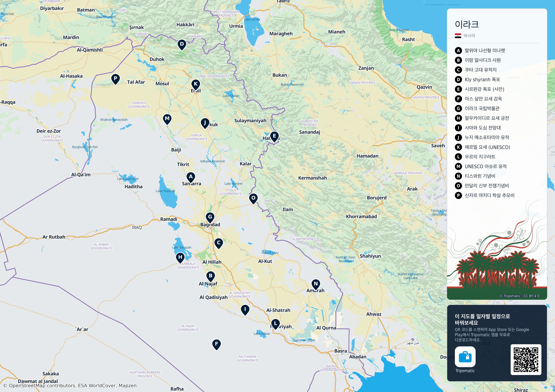The image size is (555, 392).
Task: Select map marker P near Tal Afar
Action: [116, 79]
